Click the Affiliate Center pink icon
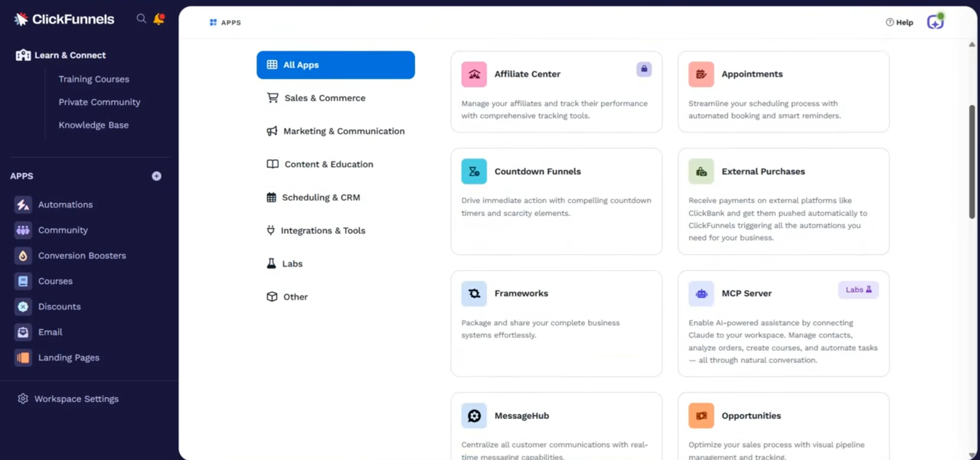980x460 pixels. 474,74
